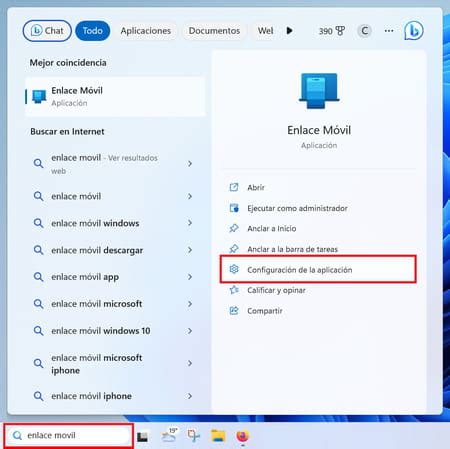Select 'enlace móvil app' suggestion

click(115, 277)
